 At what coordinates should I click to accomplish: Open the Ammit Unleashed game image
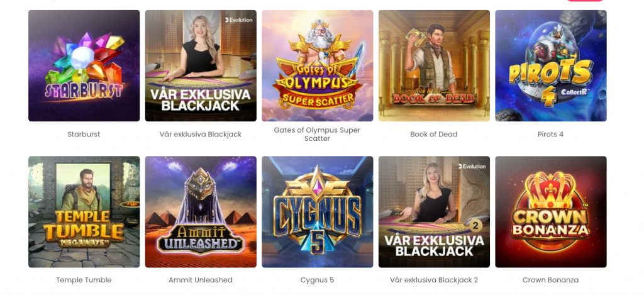point(201,211)
